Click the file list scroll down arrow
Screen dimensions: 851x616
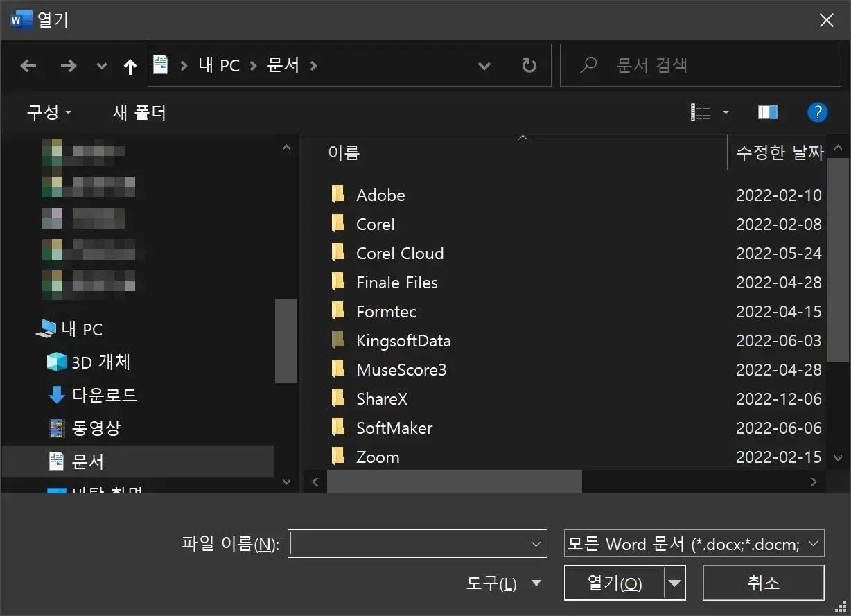coord(837,458)
